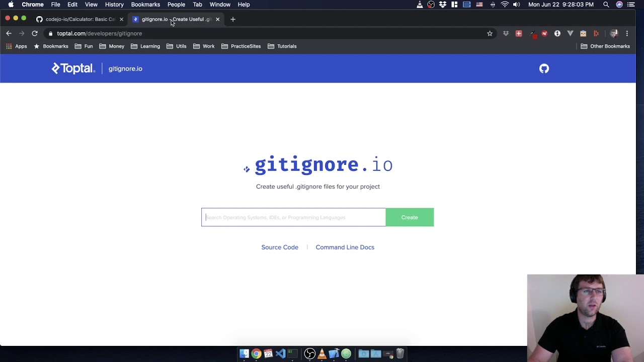Screen dimensions: 644x362
Task: Open the File menu
Action: (55, 5)
